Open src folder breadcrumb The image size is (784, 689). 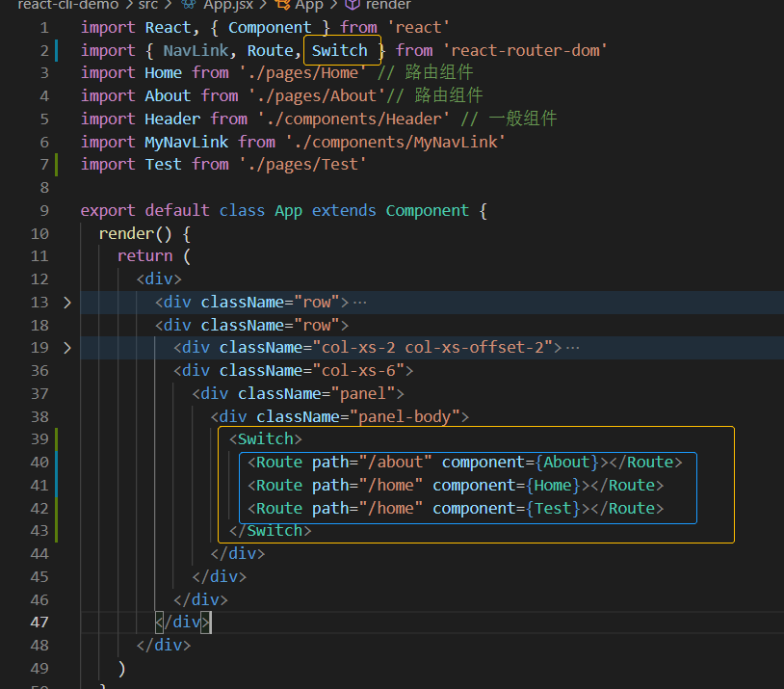[148, 5]
